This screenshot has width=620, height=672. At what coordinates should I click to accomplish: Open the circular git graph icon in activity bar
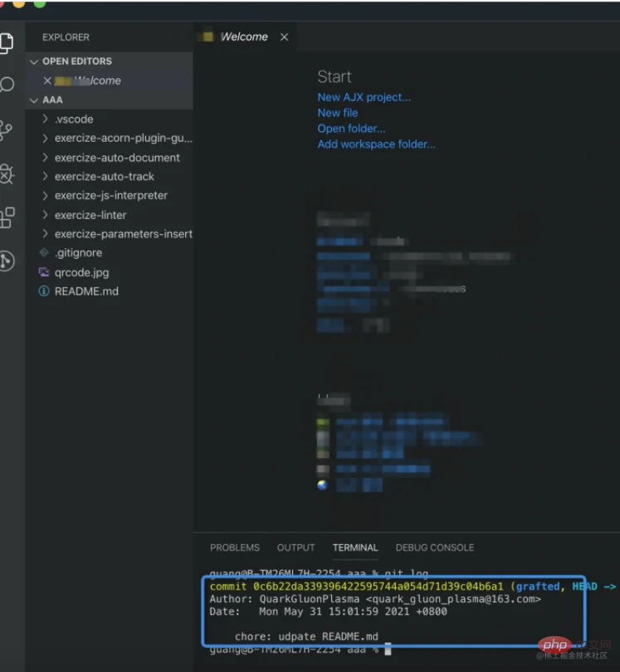7,261
